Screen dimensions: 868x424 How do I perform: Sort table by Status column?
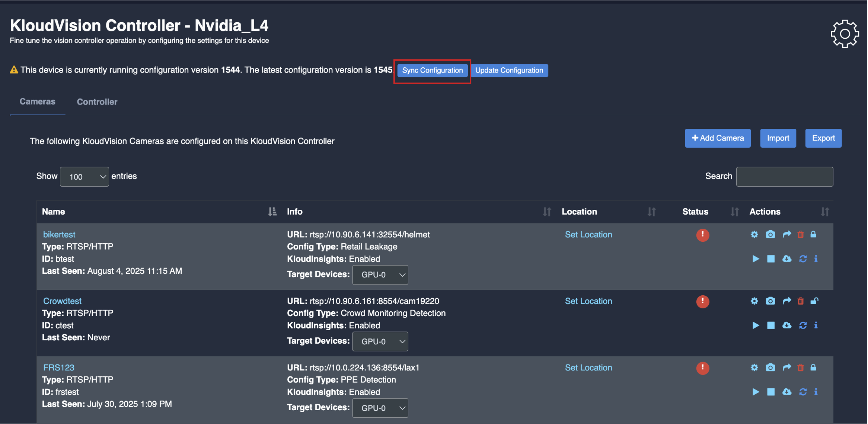click(x=734, y=212)
